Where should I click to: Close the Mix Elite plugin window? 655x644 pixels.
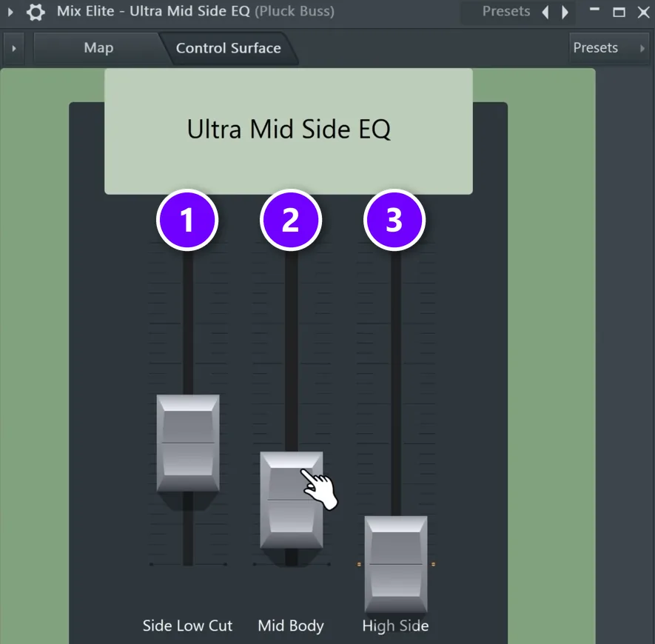644,12
